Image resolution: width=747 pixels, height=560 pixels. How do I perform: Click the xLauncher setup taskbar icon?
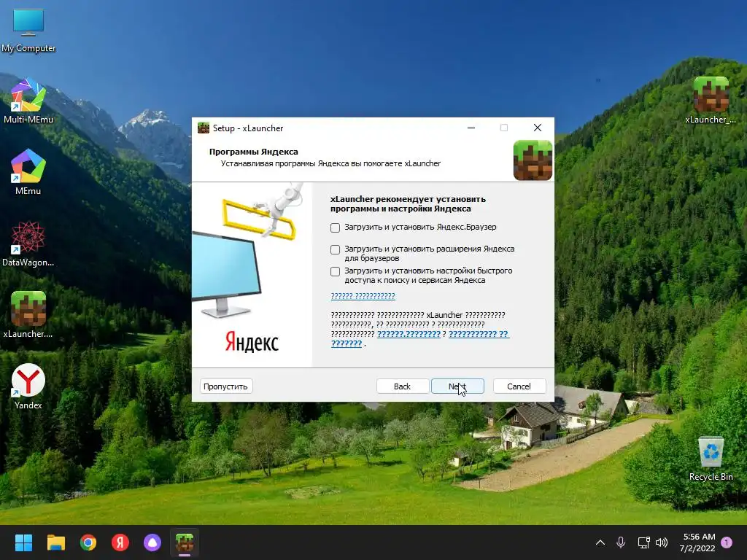185,542
